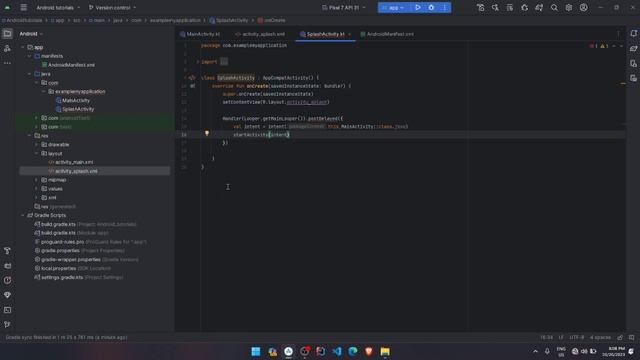Open the Terminal tool window
The width and height of the screenshot is (640, 360).
click(7, 310)
